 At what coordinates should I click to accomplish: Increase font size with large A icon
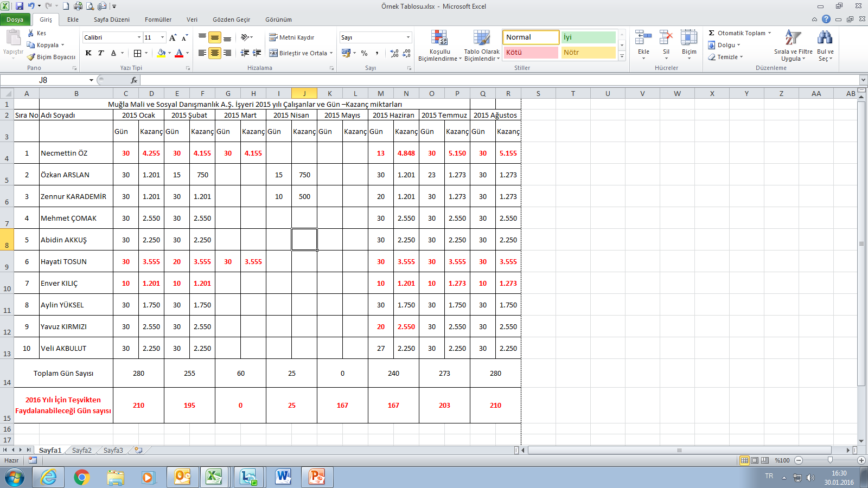coord(173,37)
